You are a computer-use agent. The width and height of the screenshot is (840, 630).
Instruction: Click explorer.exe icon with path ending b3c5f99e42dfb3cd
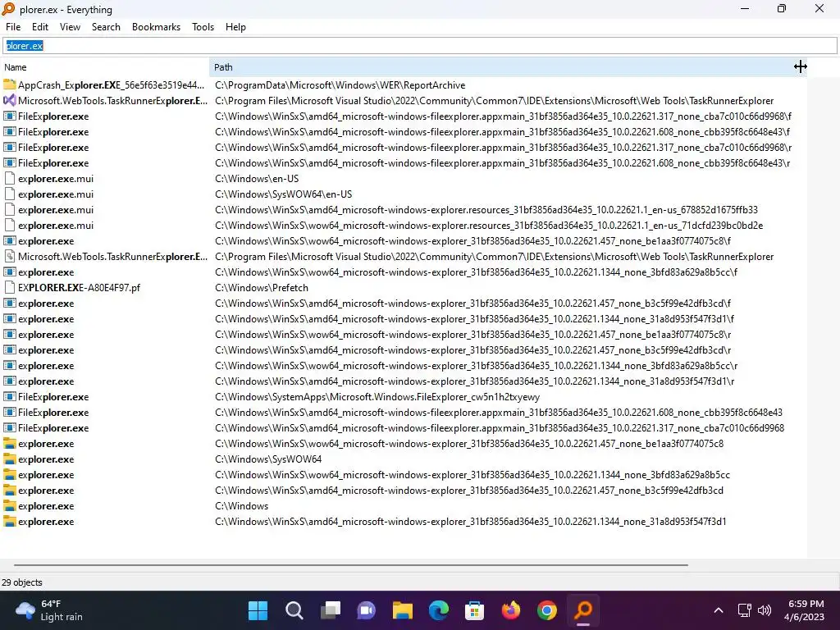pos(9,491)
